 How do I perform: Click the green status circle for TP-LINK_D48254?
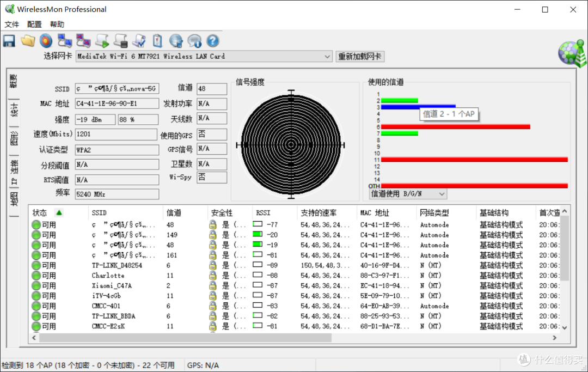[36, 265]
